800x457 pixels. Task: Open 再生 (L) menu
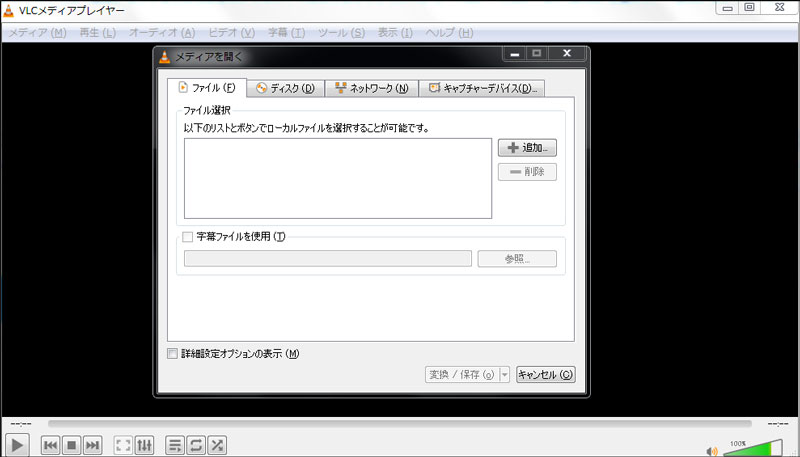97,33
